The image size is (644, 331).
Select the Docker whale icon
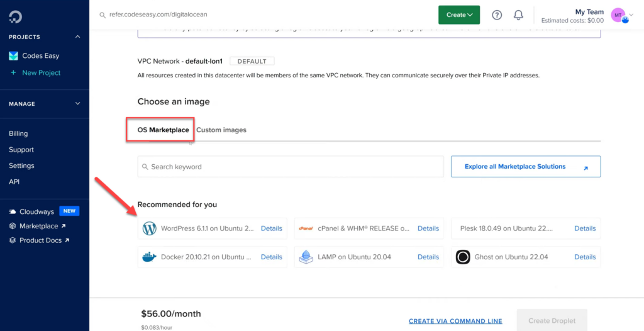[x=150, y=257]
